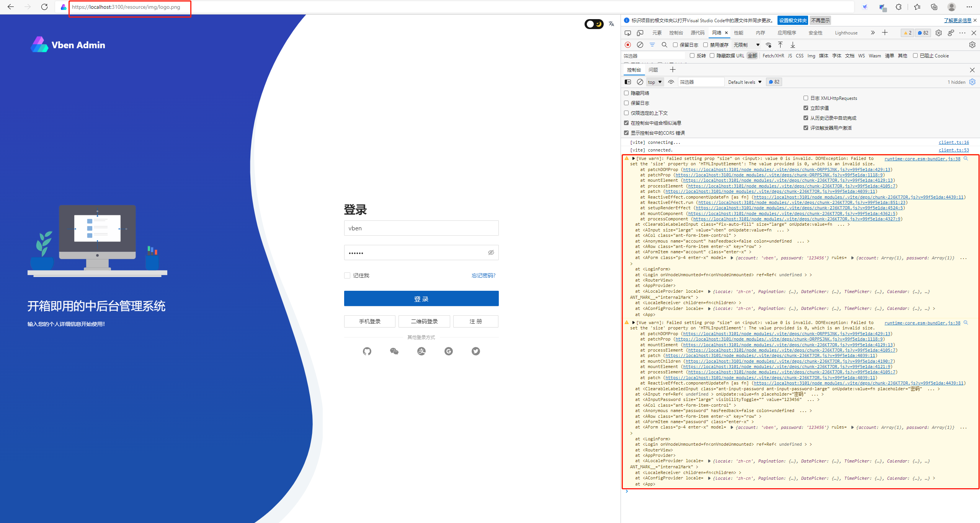This screenshot has height=523, width=980.
Task: Open console settings blue gear beside 1 hidden
Action: [972, 82]
